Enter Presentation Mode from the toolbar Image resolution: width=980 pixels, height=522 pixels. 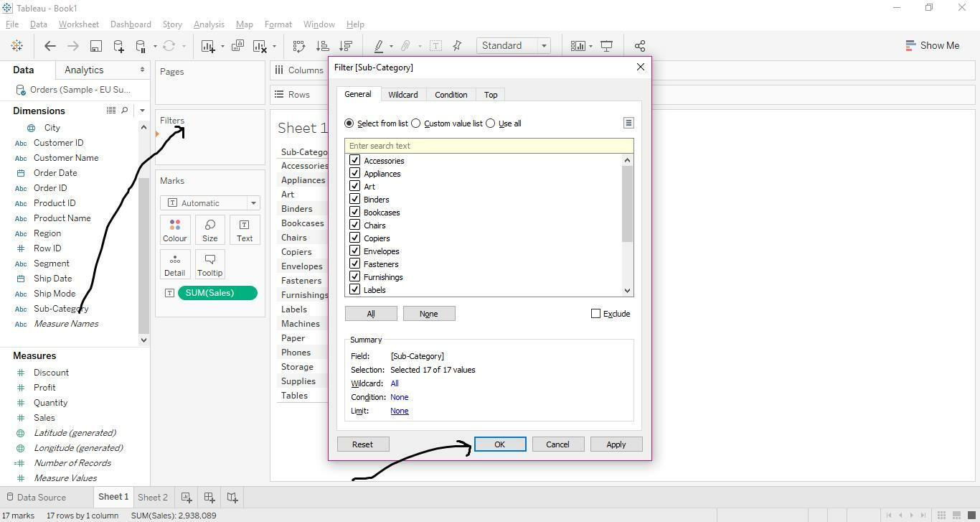point(606,45)
